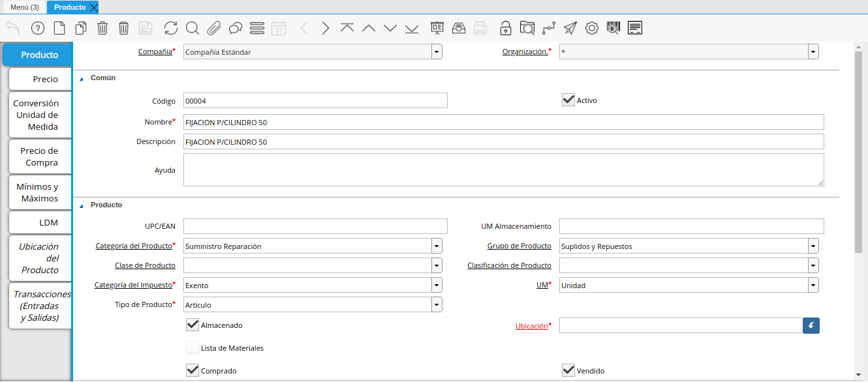868x382 pixels.
Task: Click Categoría del Producto label link
Action: pos(134,246)
